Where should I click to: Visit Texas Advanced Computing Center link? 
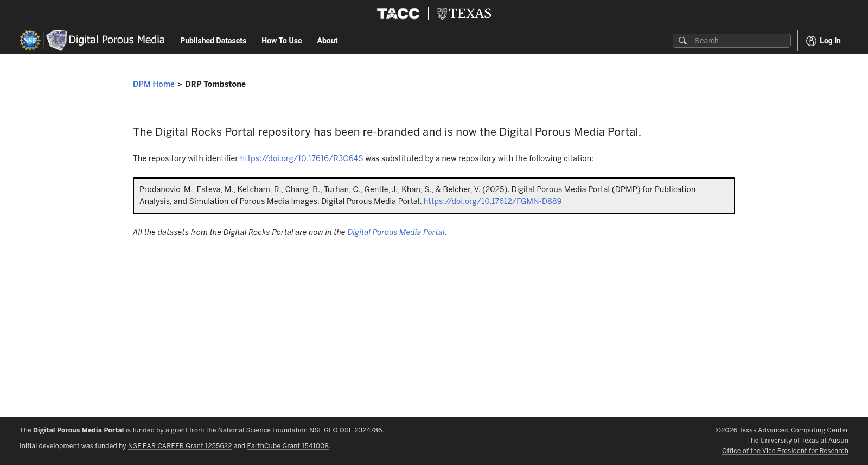[794, 430]
